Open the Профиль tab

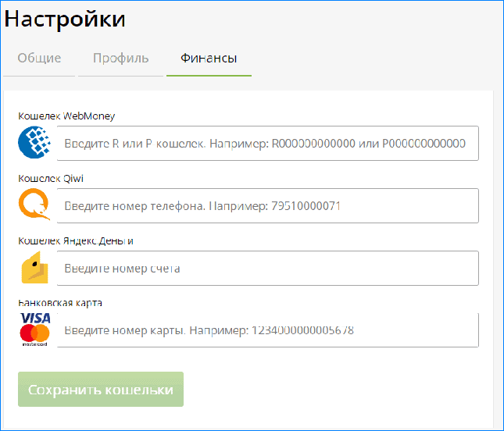(121, 58)
